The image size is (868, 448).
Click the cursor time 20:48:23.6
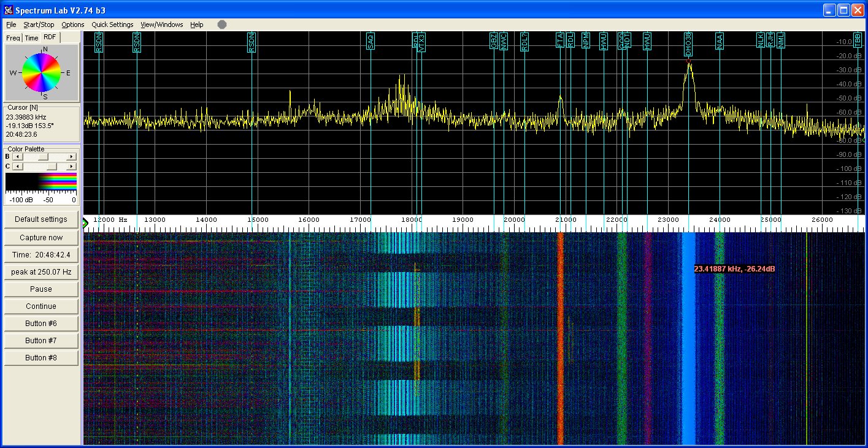(21, 134)
